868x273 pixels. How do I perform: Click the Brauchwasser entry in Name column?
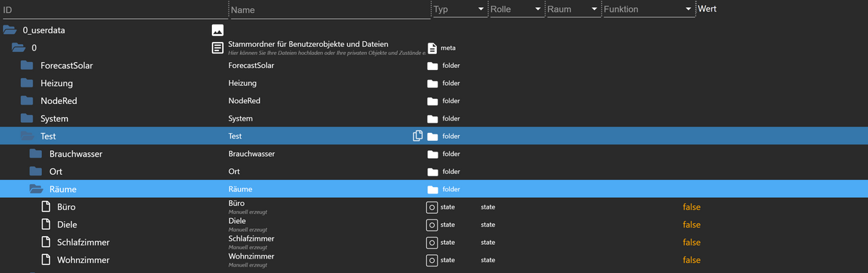pos(252,154)
